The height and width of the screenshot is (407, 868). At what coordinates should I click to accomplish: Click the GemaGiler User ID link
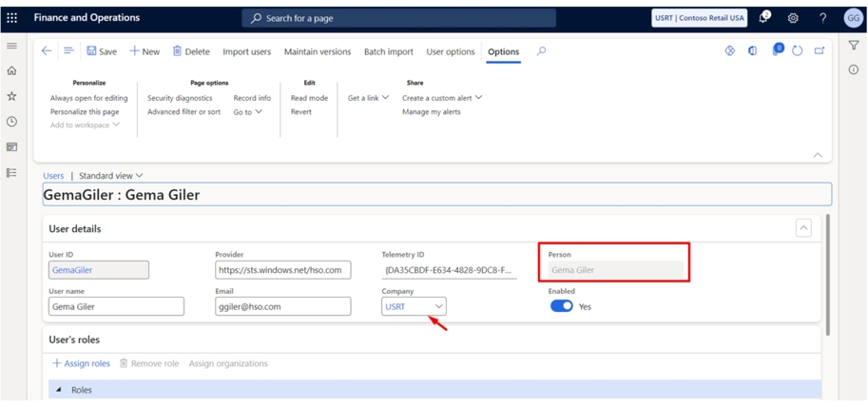pos(72,270)
